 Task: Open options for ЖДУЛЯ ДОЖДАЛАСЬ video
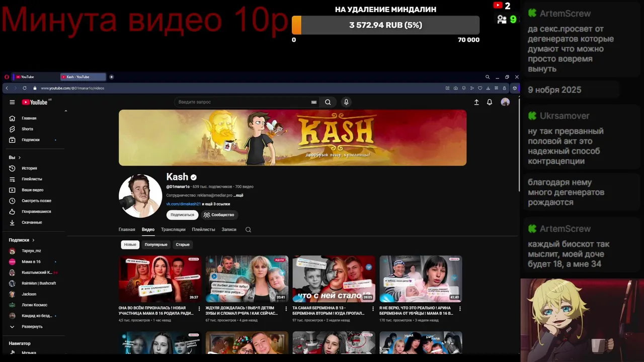(286, 309)
